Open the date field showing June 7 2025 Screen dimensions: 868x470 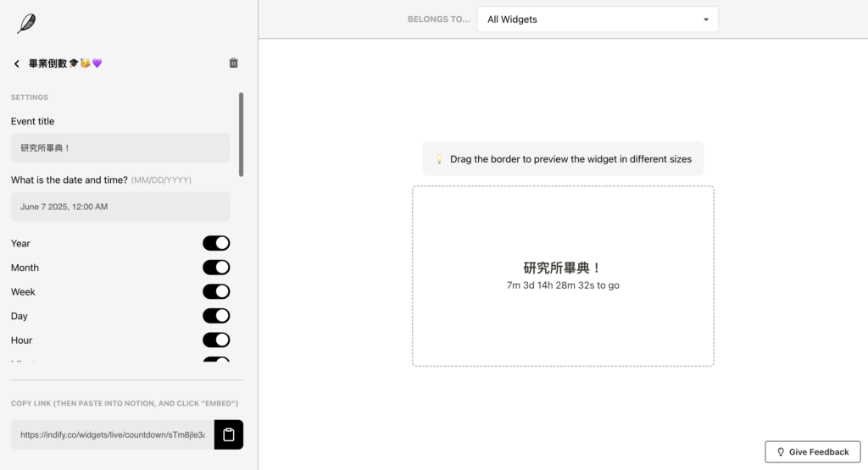coord(120,207)
